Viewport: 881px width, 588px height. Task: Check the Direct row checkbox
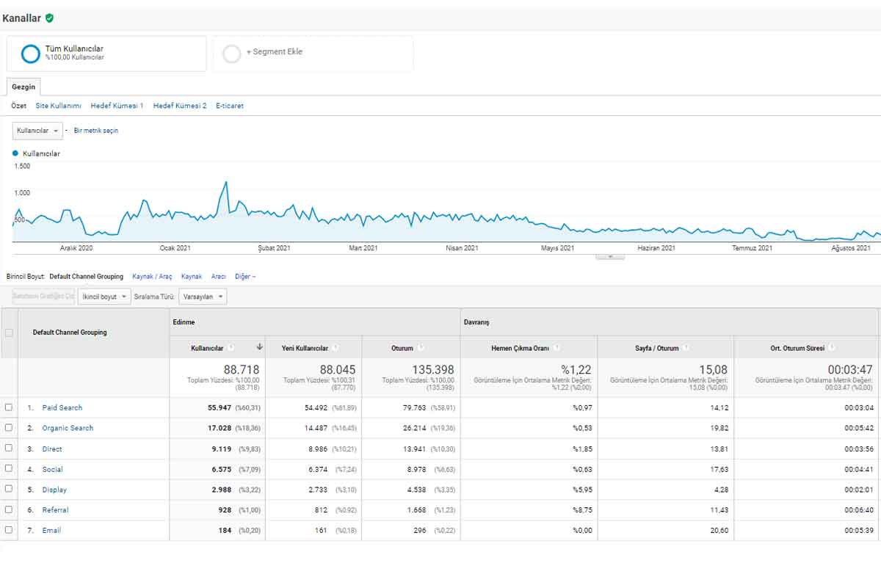[9, 448]
